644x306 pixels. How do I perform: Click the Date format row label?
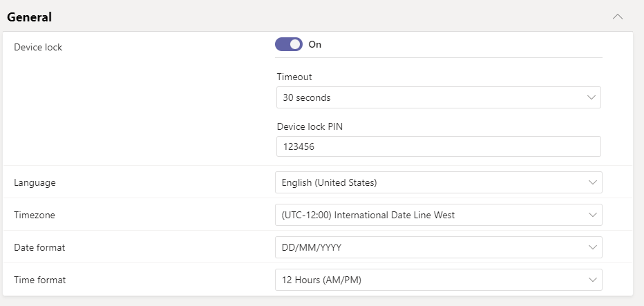click(x=39, y=247)
